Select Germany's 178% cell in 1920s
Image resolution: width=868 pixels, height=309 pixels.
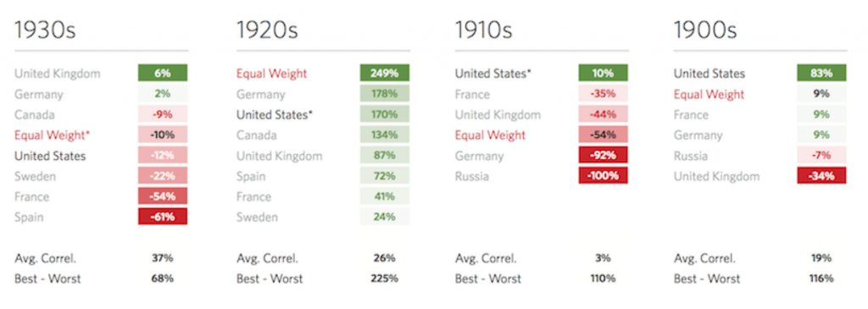pos(384,94)
